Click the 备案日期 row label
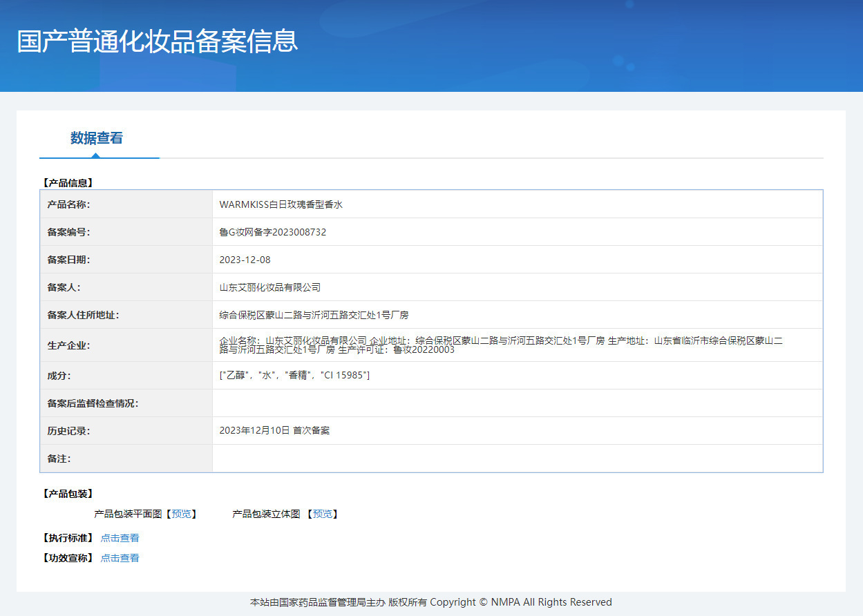 [x=68, y=260]
